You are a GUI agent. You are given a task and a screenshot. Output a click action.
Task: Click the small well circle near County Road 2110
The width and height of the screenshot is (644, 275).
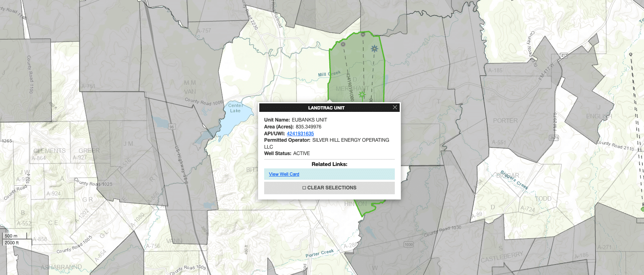click(630, 54)
